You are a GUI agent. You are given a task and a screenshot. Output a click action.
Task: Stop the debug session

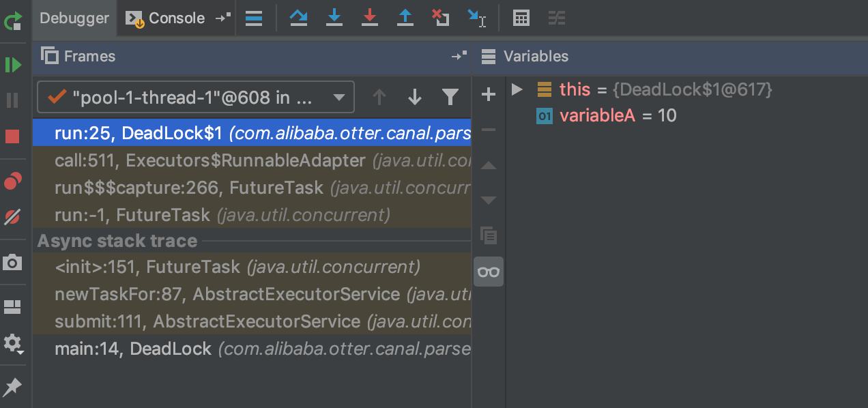pyautogui.click(x=13, y=136)
